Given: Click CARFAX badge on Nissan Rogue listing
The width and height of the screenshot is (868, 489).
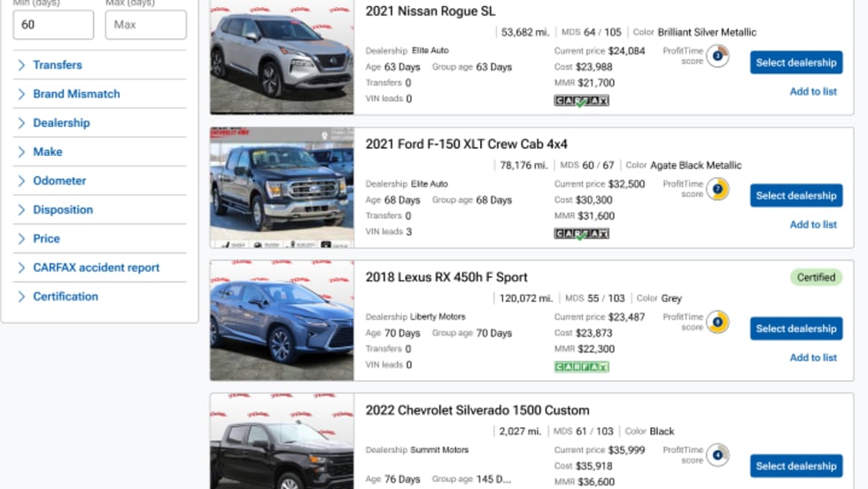Looking at the screenshot, I should (x=581, y=101).
